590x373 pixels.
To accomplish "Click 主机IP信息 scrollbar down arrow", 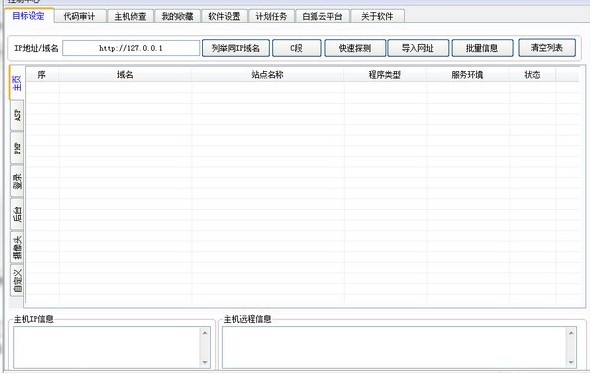I will (205, 362).
